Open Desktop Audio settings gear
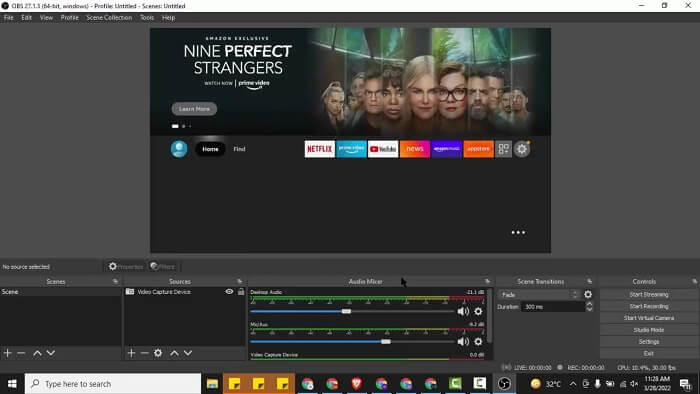 (478, 311)
